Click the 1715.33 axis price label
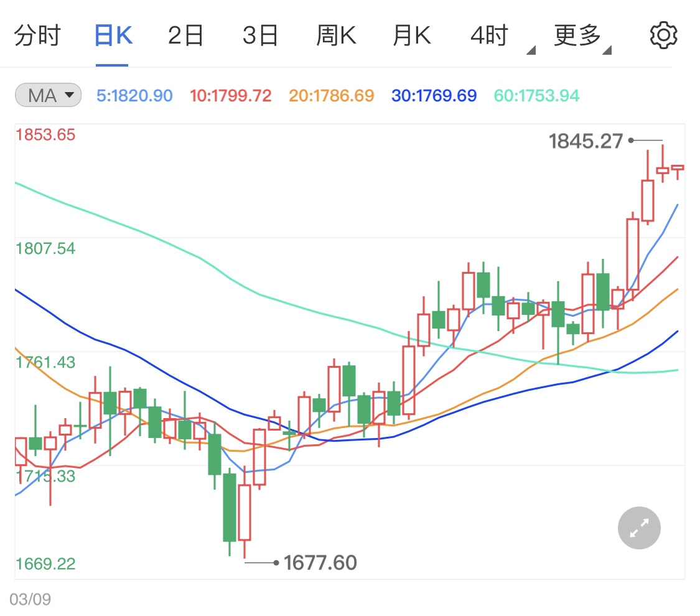Viewport: 700px width, 616px height. [45, 476]
